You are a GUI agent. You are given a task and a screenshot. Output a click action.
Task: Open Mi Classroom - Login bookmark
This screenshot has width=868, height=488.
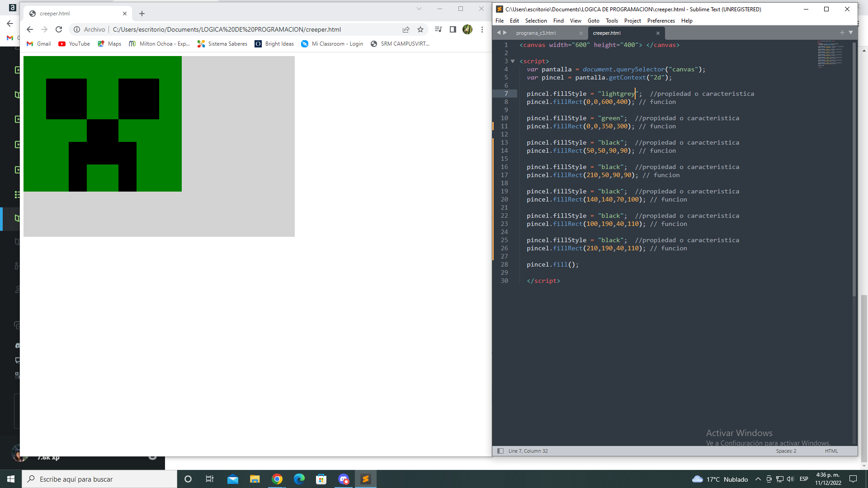pyautogui.click(x=332, y=44)
